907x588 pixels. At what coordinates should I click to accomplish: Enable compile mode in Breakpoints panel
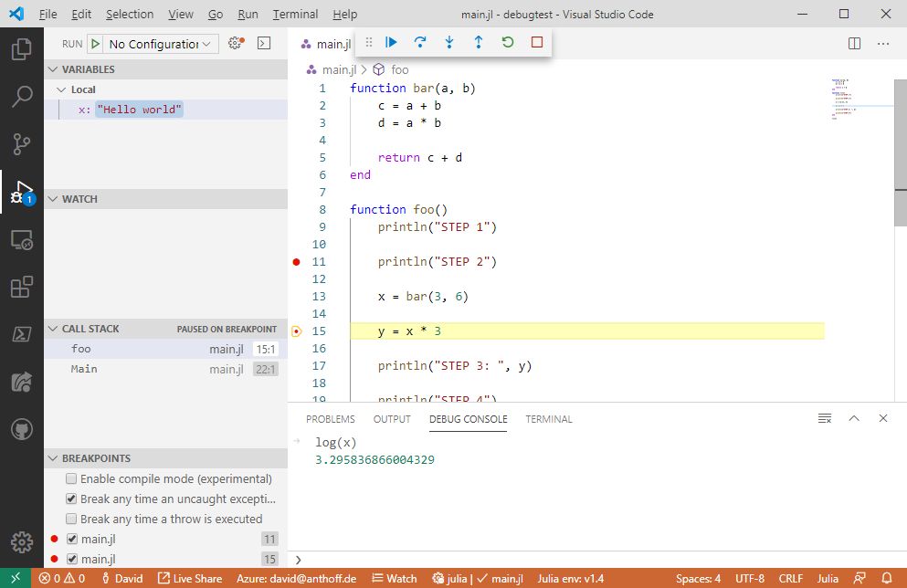[70, 478]
